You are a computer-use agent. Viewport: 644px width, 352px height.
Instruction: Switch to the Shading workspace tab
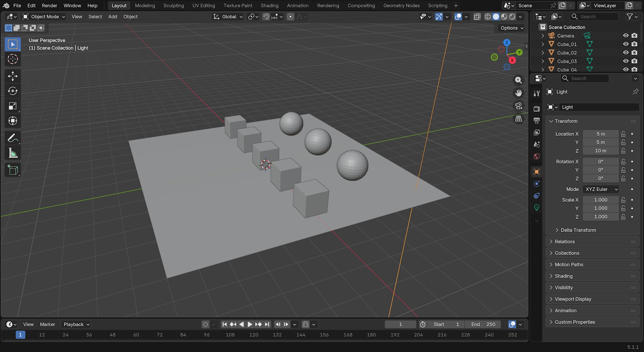point(269,5)
